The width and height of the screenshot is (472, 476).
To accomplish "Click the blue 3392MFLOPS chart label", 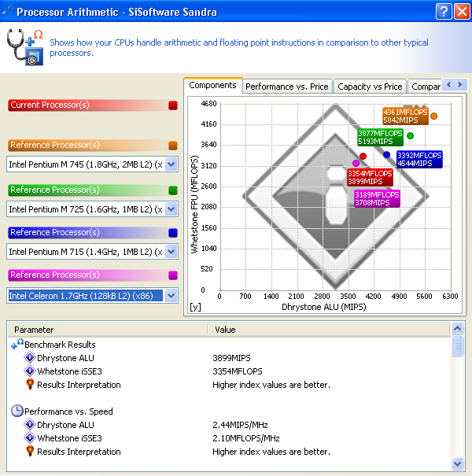I will coord(419,160).
